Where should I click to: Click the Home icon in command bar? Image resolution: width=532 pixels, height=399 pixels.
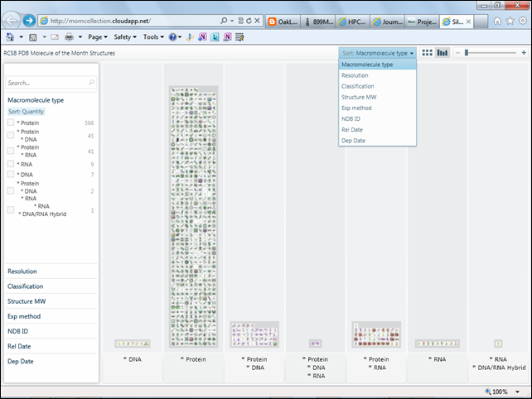point(10,37)
